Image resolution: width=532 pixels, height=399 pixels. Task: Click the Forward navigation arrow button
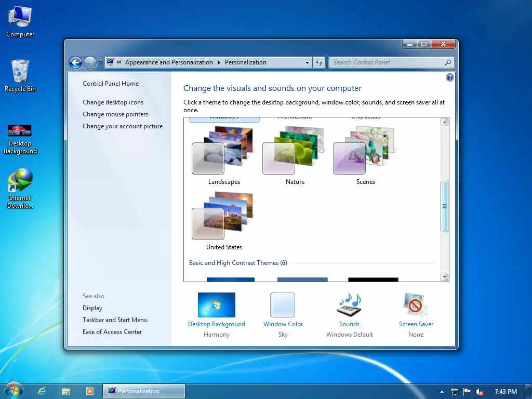click(x=90, y=62)
